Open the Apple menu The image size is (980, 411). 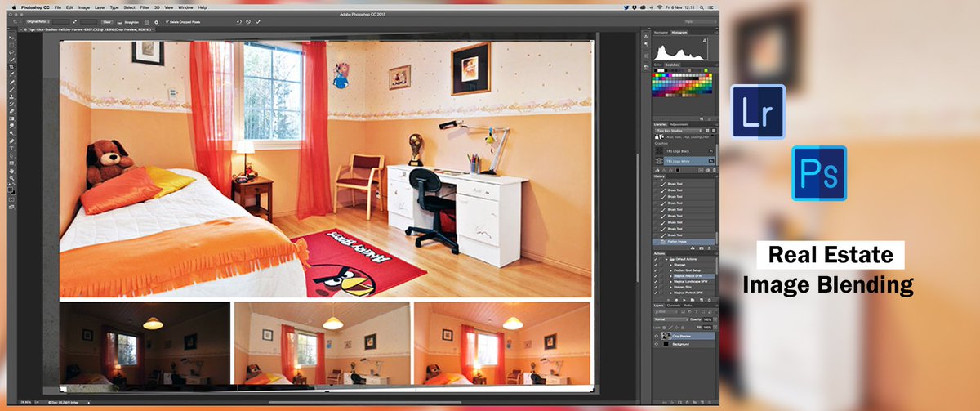[13, 7]
